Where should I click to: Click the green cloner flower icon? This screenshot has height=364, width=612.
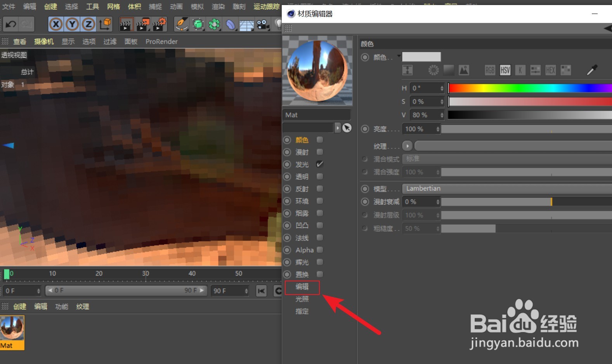coord(214,24)
